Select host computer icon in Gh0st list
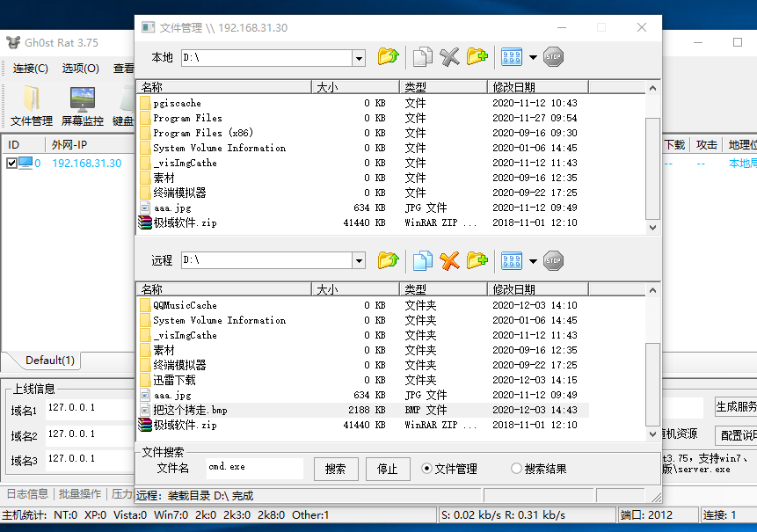 pos(25,164)
